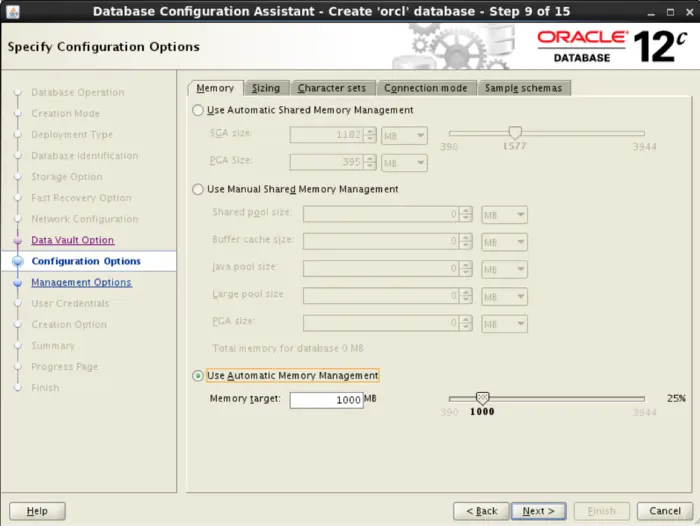This screenshot has height=526, width=700.
Task: Open the Buffer cache size unit dropdown
Action: [x=504, y=242]
